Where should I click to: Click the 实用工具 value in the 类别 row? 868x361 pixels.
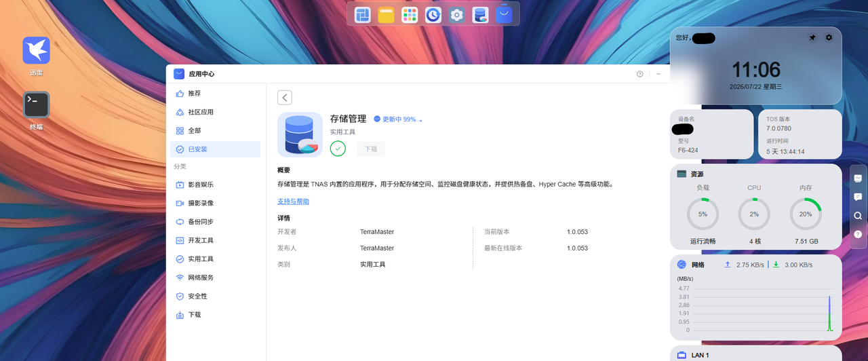373,265
